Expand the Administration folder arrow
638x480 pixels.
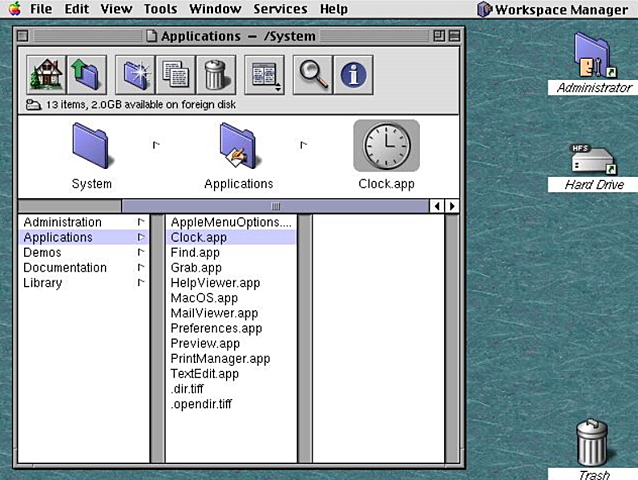(141, 222)
